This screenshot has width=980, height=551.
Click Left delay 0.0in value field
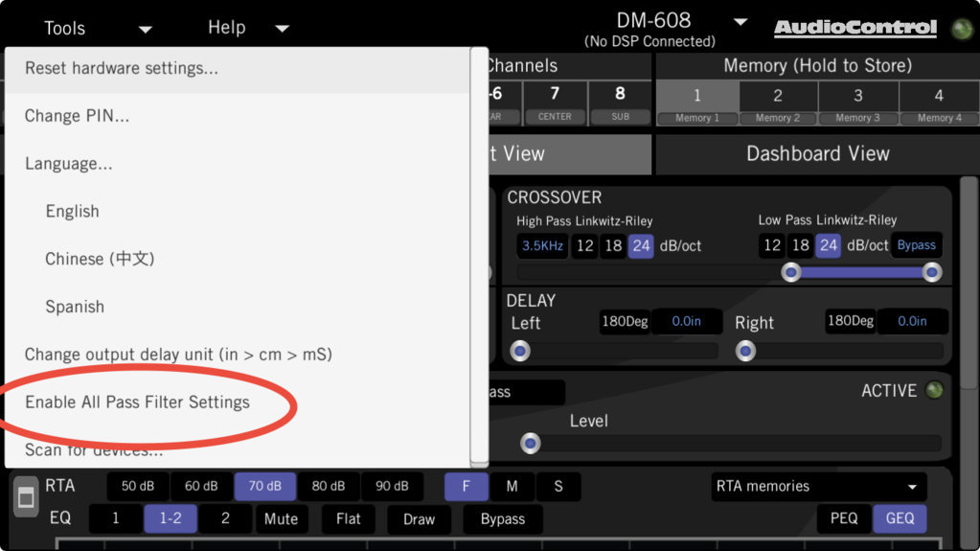pyautogui.click(x=686, y=321)
